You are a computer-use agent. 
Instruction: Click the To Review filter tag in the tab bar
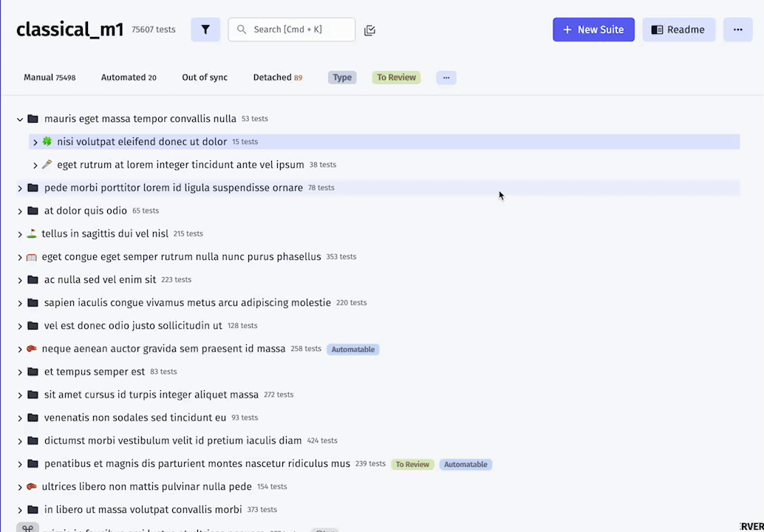[x=396, y=78]
